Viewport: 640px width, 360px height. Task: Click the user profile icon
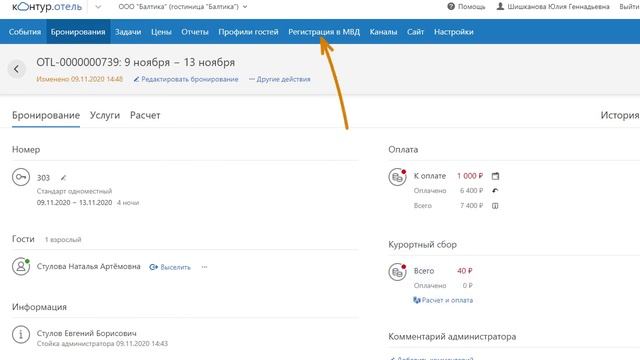point(500,7)
